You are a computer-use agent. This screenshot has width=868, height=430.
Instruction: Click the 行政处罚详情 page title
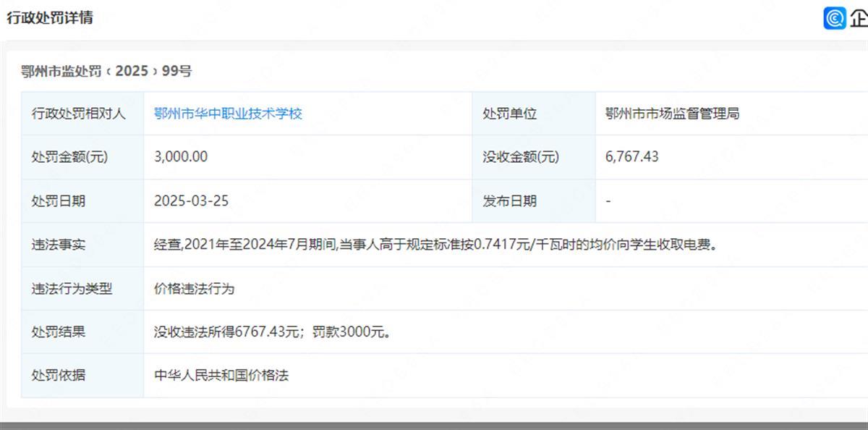pos(50,18)
